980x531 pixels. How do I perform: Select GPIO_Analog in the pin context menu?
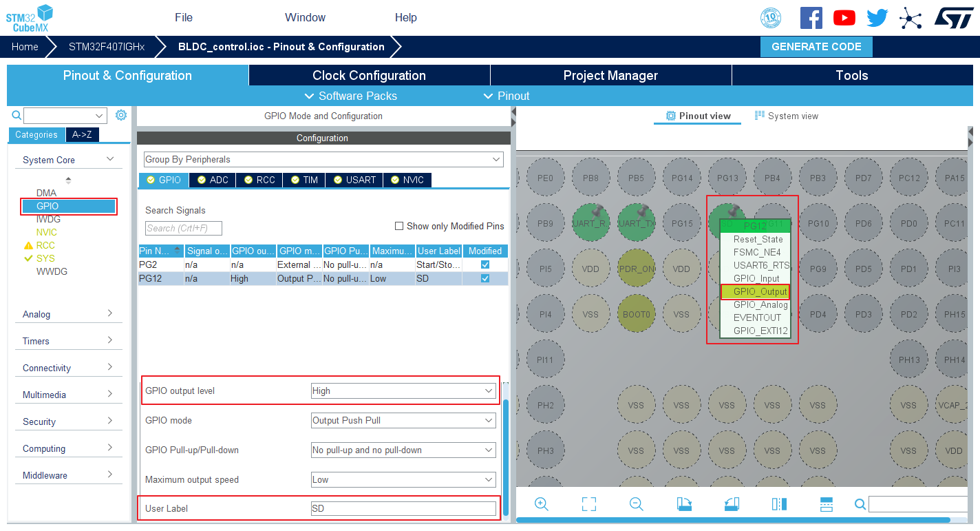coord(760,304)
